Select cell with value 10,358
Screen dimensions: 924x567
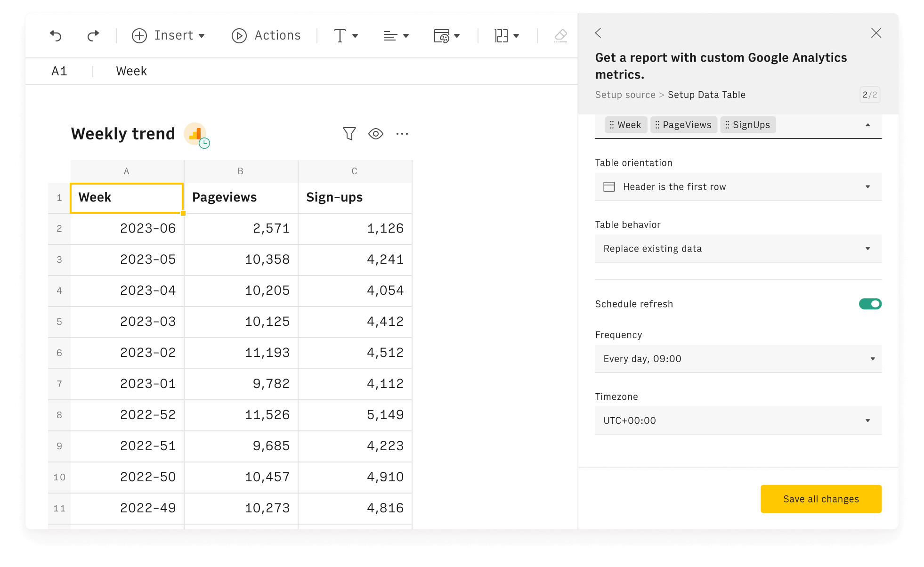[241, 259]
